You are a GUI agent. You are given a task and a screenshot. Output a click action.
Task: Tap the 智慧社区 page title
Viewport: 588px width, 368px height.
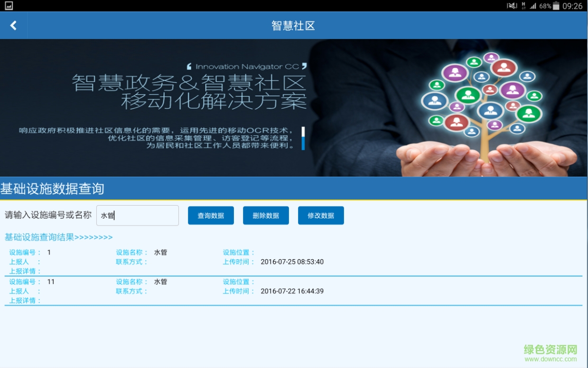(x=293, y=26)
